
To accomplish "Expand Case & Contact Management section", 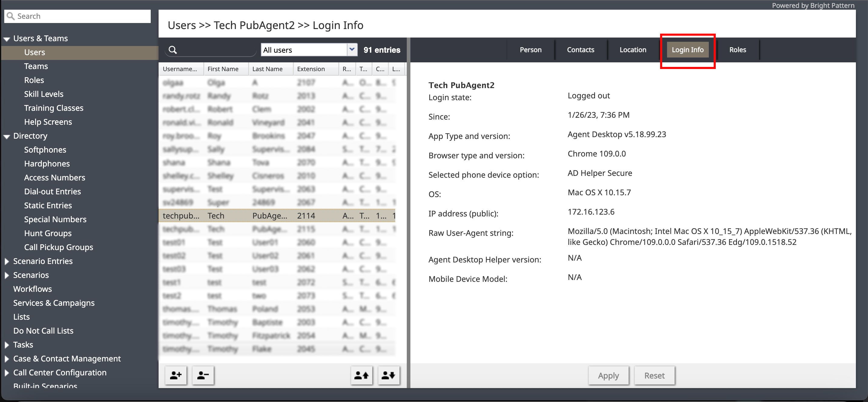I will 7,358.
